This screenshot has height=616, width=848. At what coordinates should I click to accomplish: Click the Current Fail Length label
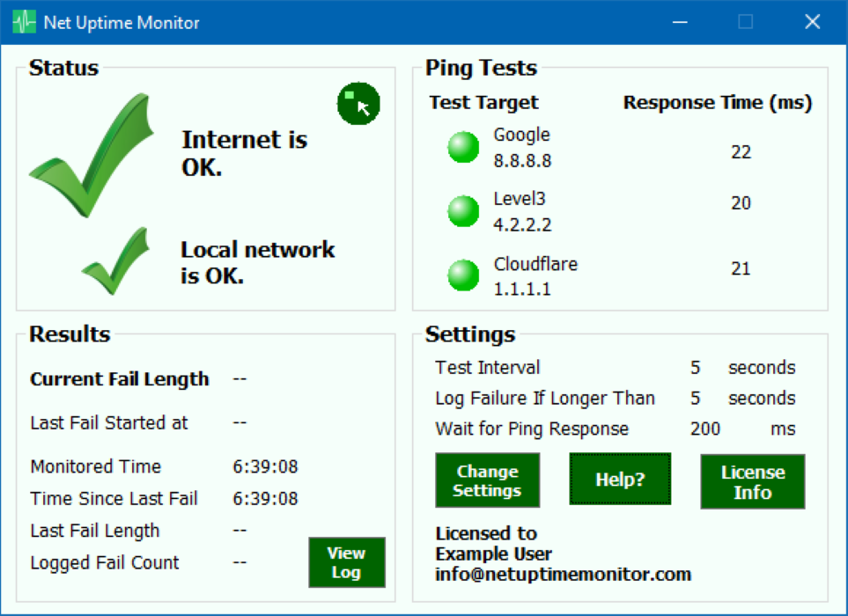[120, 379]
